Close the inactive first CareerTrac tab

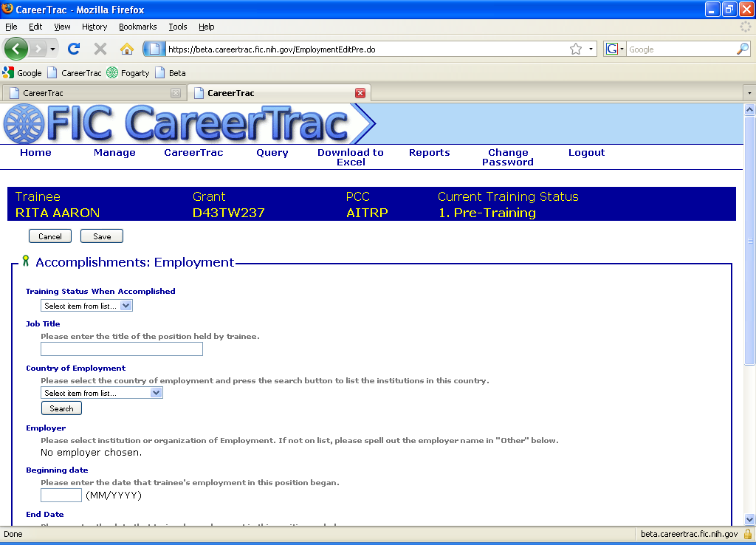pyautogui.click(x=176, y=93)
